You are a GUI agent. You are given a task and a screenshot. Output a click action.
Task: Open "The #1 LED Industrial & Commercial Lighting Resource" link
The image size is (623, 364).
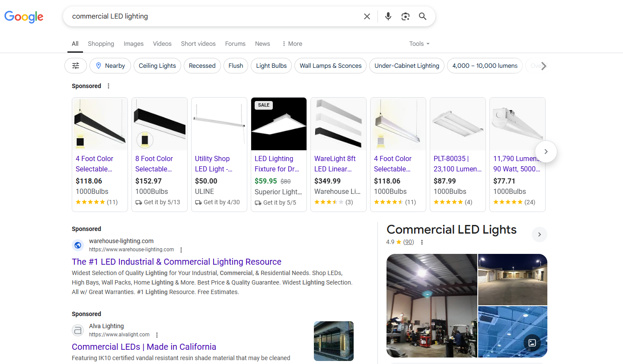pyautogui.click(x=176, y=262)
